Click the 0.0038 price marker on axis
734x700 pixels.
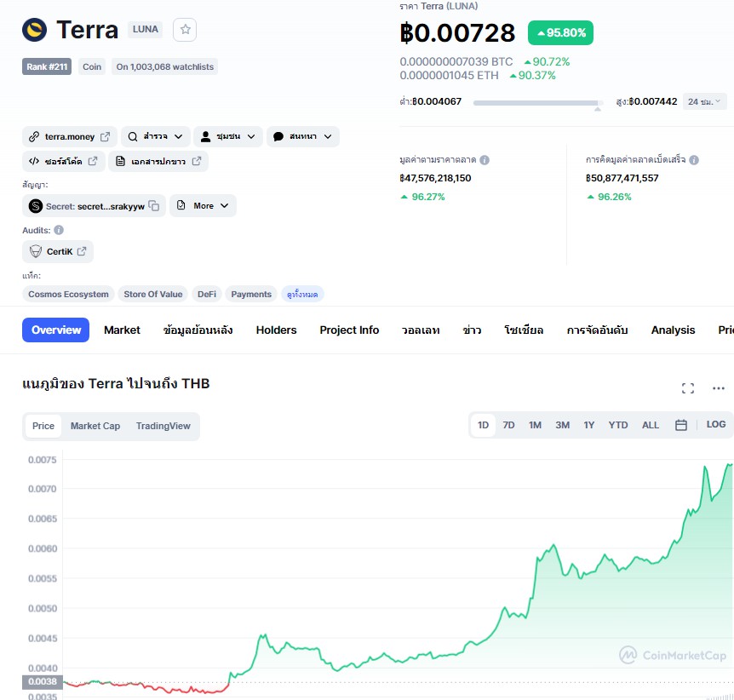tap(42, 682)
